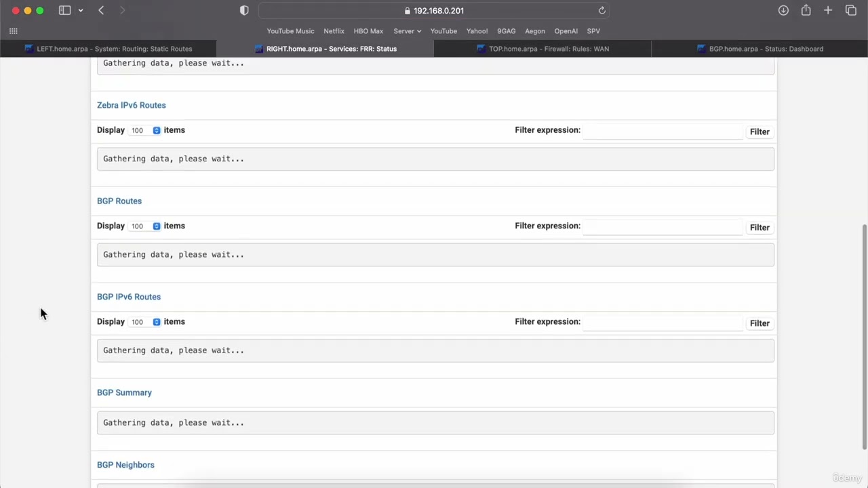Open the 9GAG bookmark

tap(506, 31)
